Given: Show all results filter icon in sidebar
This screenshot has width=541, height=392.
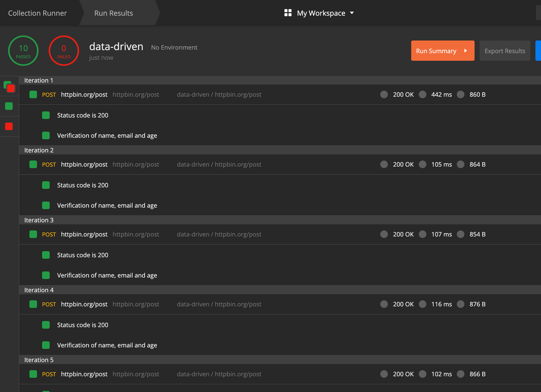Looking at the screenshot, I should (x=9, y=87).
